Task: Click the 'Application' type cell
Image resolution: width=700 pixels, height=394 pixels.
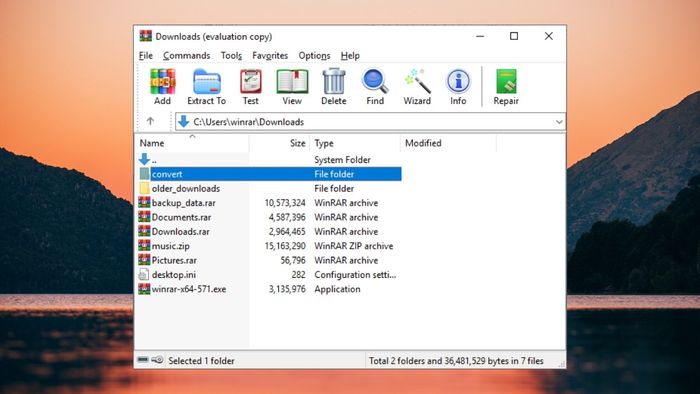Action: click(x=337, y=289)
